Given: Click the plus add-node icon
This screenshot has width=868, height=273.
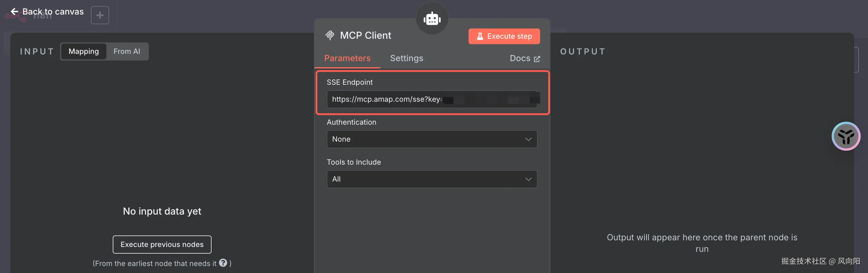Looking at the screenshot, I should pos(100,15).
